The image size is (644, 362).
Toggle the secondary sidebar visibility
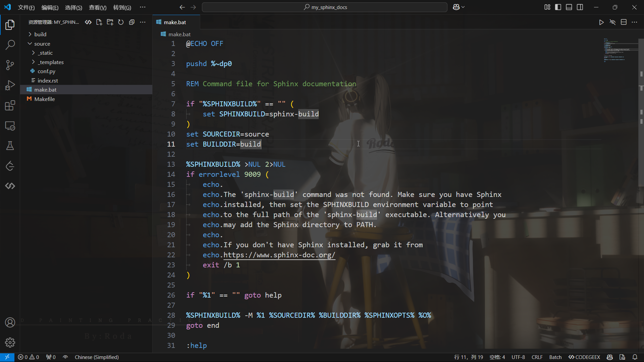click(x=580, y=7)
